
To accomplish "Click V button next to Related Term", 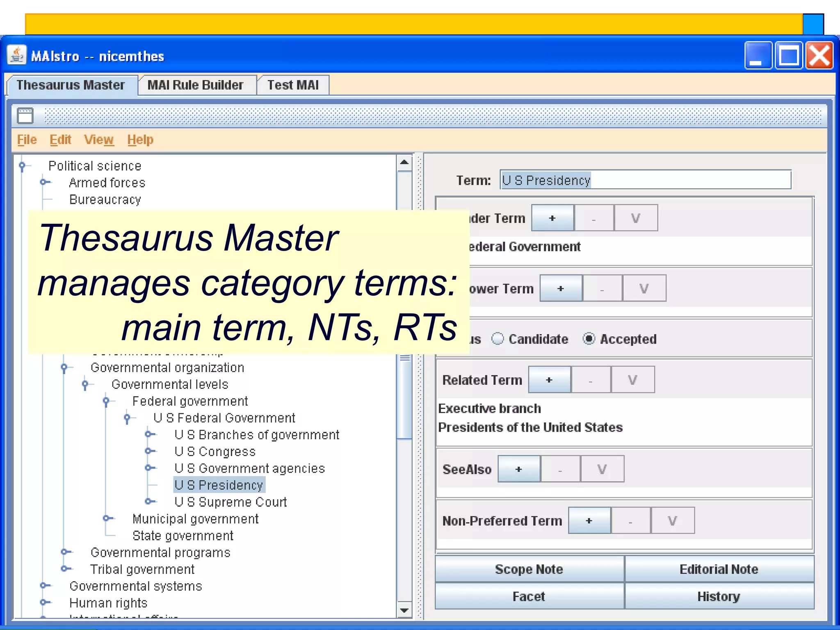I will pyautogui.click(x=633, y=380).
